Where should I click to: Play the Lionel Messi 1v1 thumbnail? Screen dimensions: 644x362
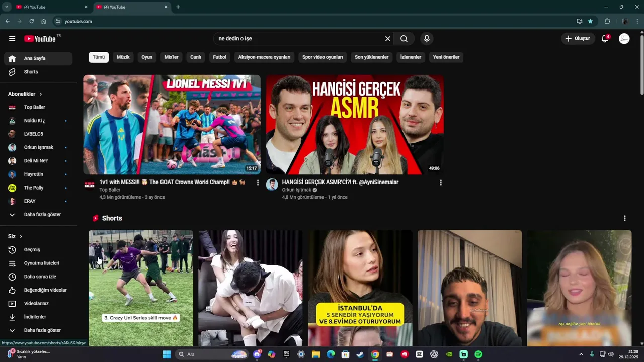[x=172, y=125]
